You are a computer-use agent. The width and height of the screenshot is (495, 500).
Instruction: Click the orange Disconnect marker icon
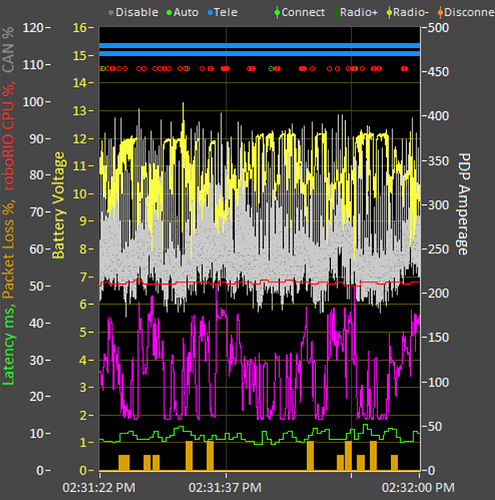pos(440,13)
